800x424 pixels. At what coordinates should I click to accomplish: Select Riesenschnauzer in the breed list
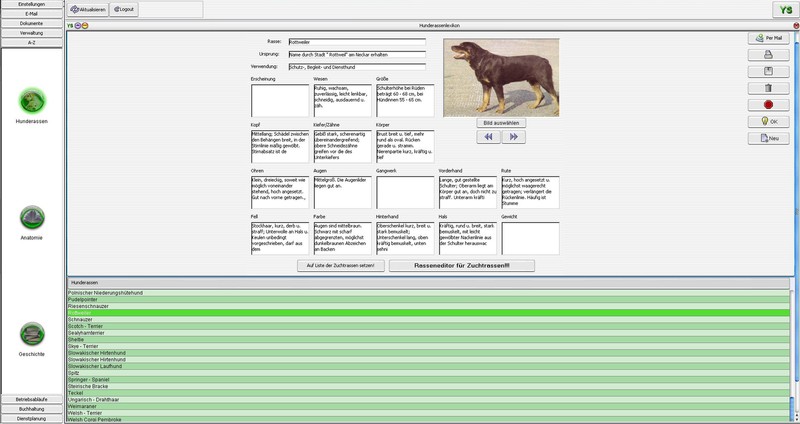[x=429, y=306]
